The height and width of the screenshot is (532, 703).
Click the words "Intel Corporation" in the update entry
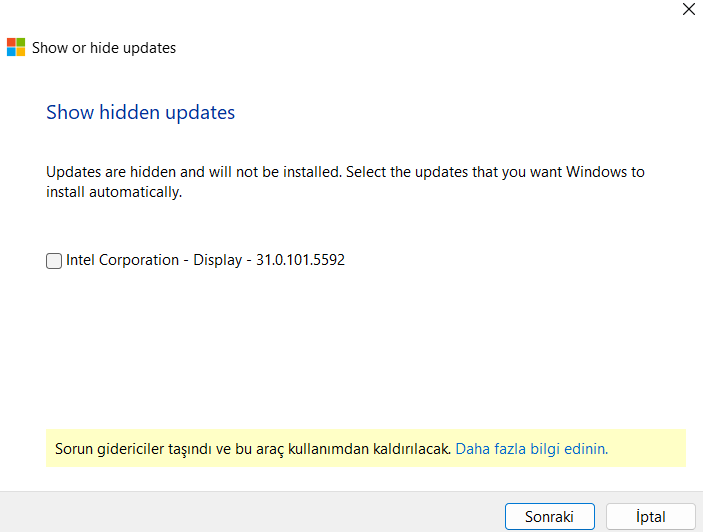coord(121,260)
